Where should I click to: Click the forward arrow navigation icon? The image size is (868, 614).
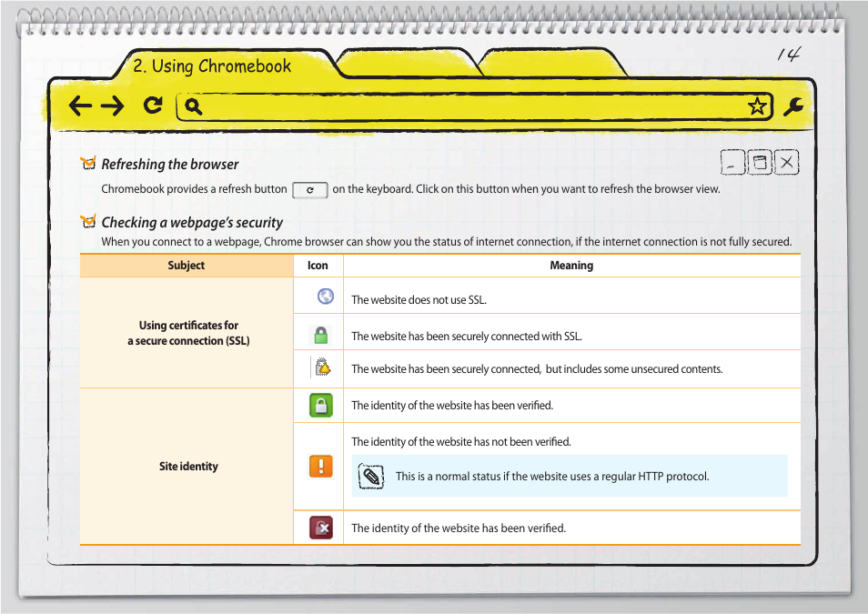pyautogui.click(x=113, y=106)
